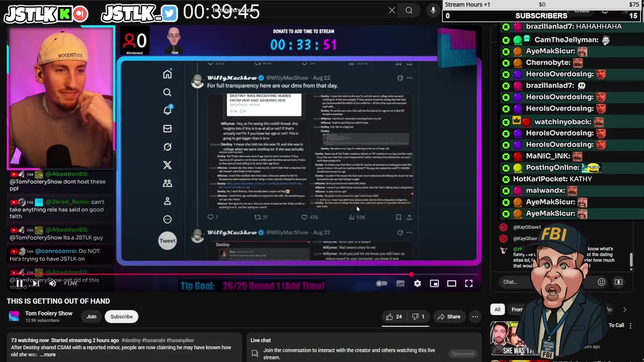View analytics for tweet with 52K views
Image resolution: width=644 pixels, height=362 pixels.
357,217
